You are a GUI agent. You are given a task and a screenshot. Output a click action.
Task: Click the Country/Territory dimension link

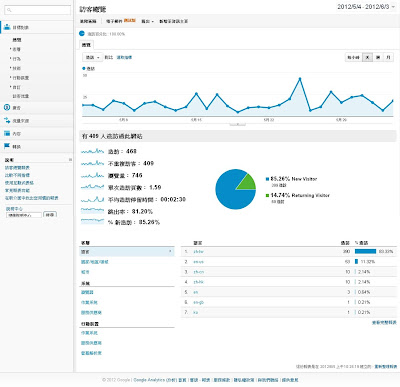95,262
